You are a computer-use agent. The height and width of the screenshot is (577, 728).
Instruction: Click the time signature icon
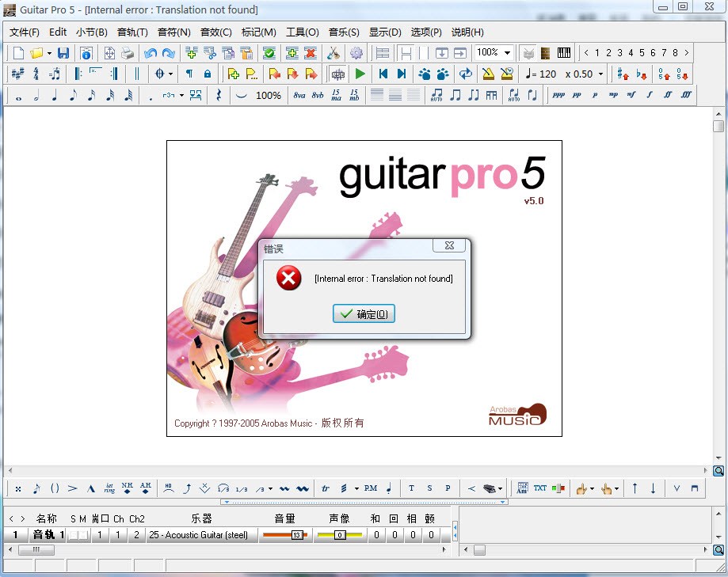pos(36,74)
